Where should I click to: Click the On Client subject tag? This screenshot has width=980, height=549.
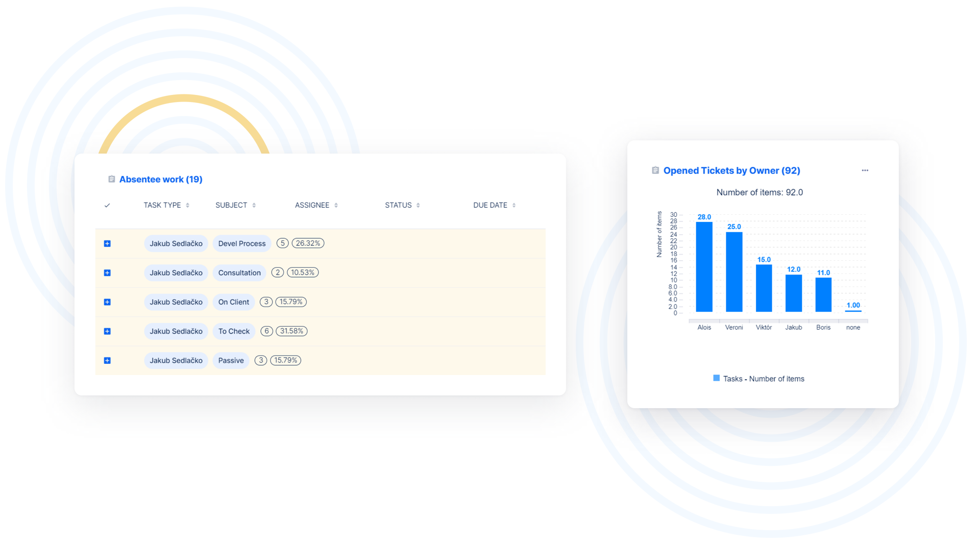pos(233,302)
